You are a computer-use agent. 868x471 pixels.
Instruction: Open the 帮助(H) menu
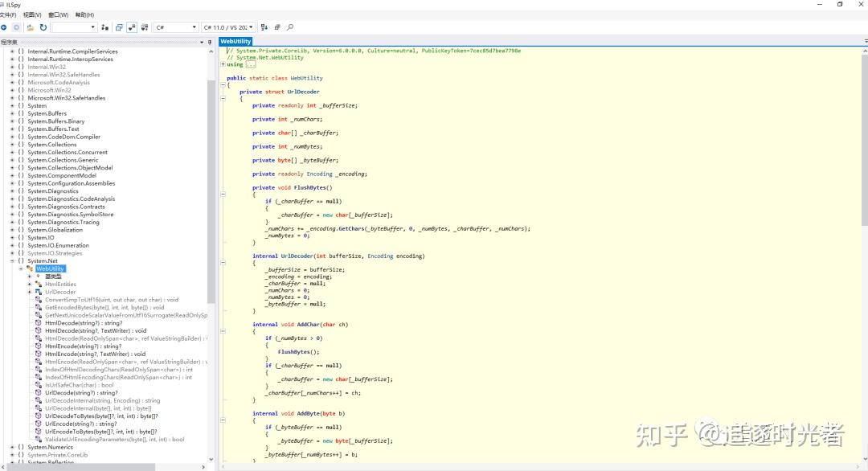click(x=84, y=15)
